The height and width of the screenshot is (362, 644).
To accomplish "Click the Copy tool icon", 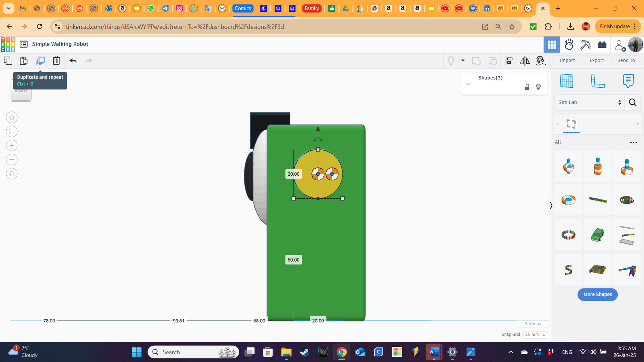I will (x=8, y=60).
